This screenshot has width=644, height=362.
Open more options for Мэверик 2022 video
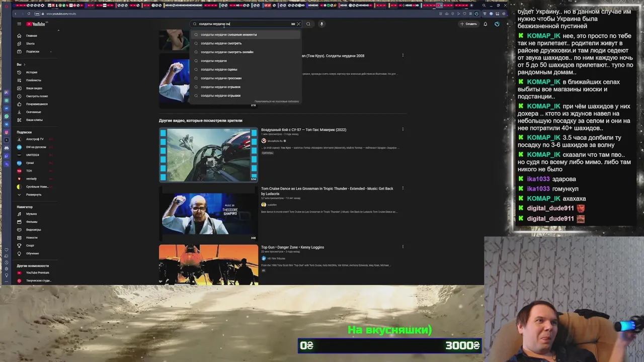click(403, 129)
